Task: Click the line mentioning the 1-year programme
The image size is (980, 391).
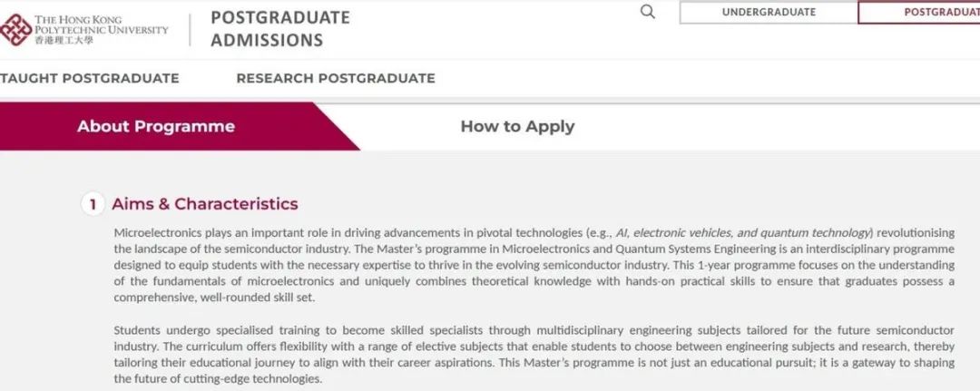Action: (x=534, y=266)
